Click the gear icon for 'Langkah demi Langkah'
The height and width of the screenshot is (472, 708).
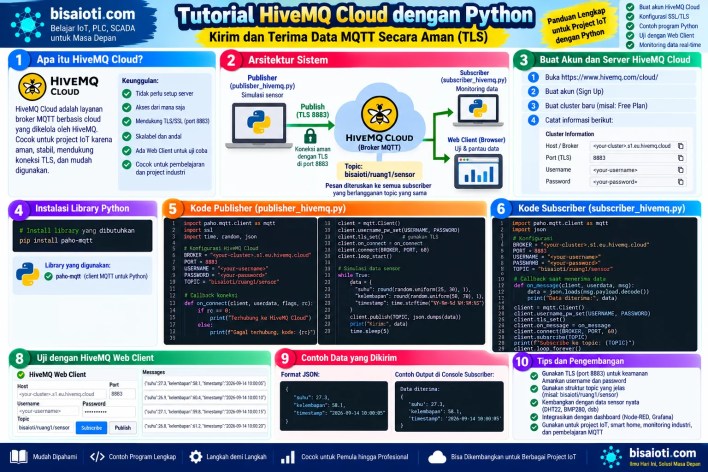[x=196, y=457]
